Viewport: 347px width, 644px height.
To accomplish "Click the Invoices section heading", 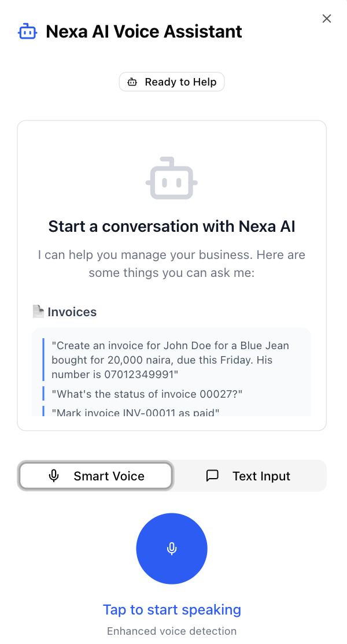I will pos(72,312).
